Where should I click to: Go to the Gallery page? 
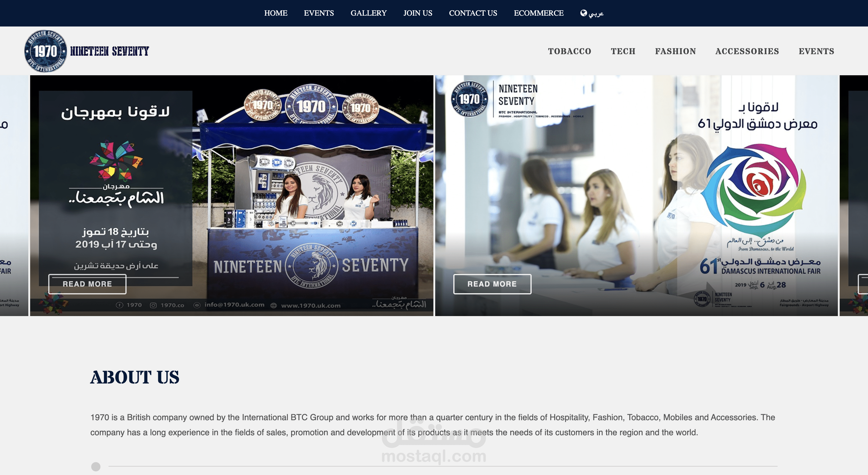click(368, 13)
